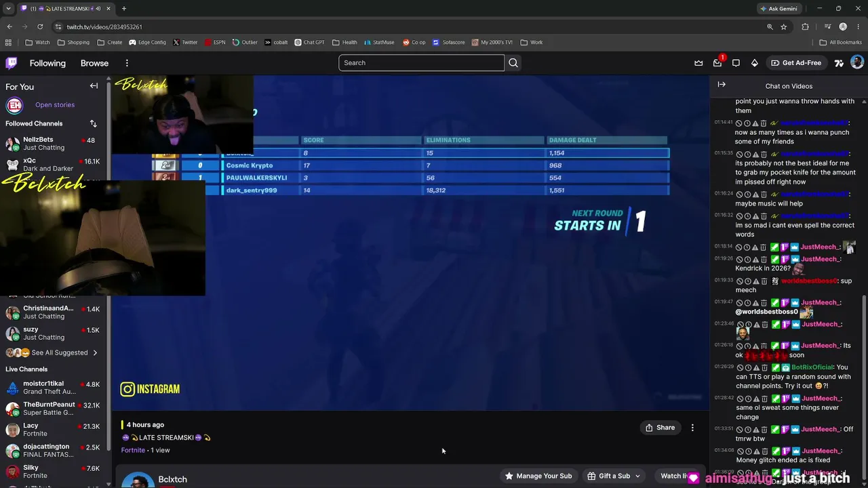Go back to the previous page

tap(9, 26)
